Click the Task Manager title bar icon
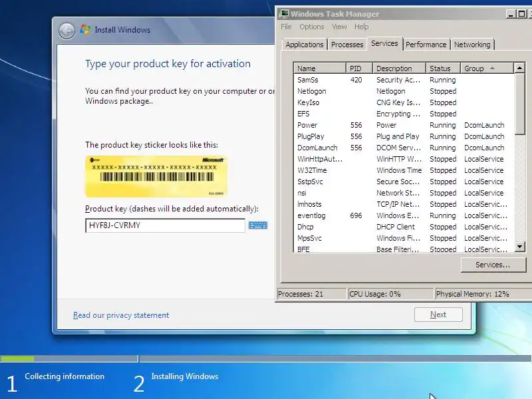 (x=284, y=13)
